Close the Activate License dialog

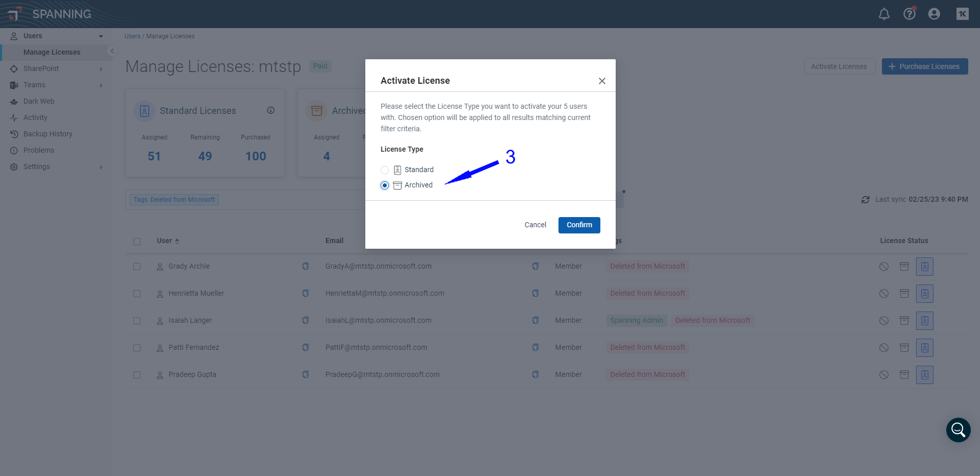[x=602, y=81]
